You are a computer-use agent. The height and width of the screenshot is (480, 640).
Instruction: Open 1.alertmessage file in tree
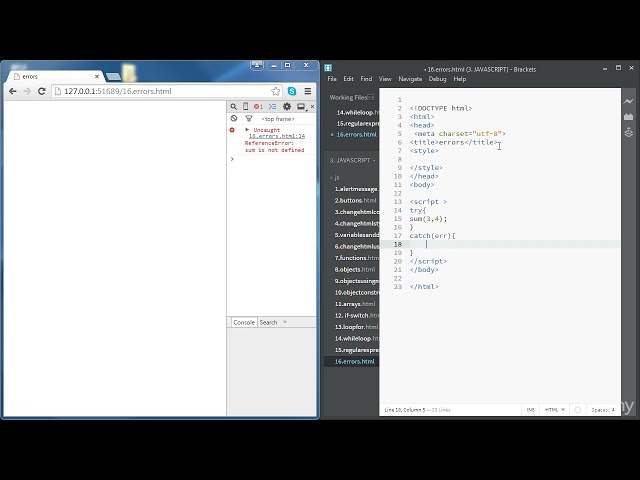[x=356, y=189]
